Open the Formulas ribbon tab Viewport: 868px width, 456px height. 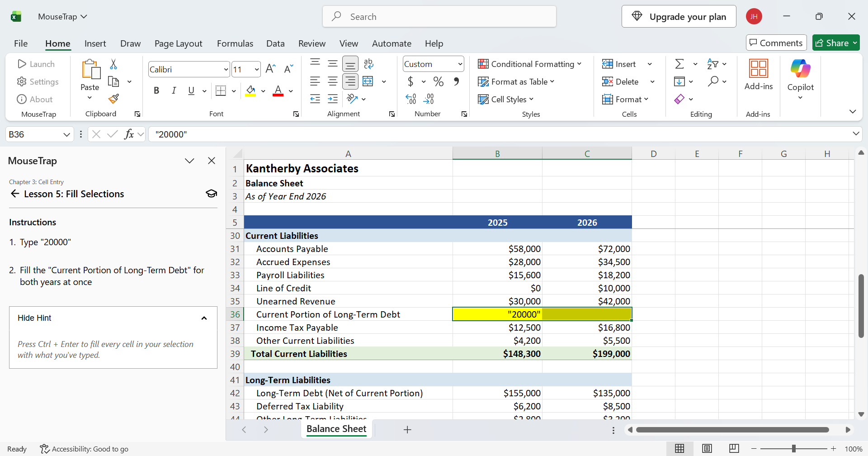pyautogui.click(x=235, y=43)
